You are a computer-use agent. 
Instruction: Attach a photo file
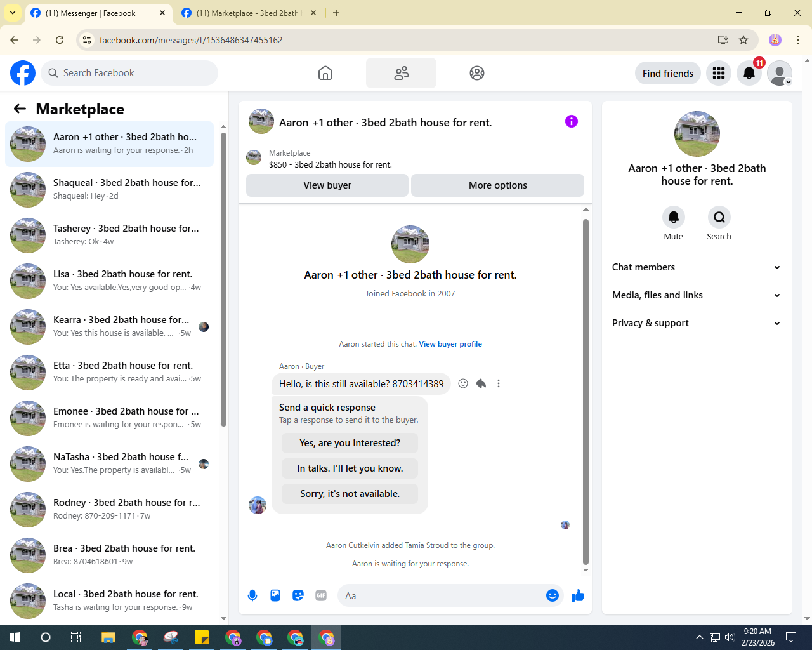click(x=275, y=595)
